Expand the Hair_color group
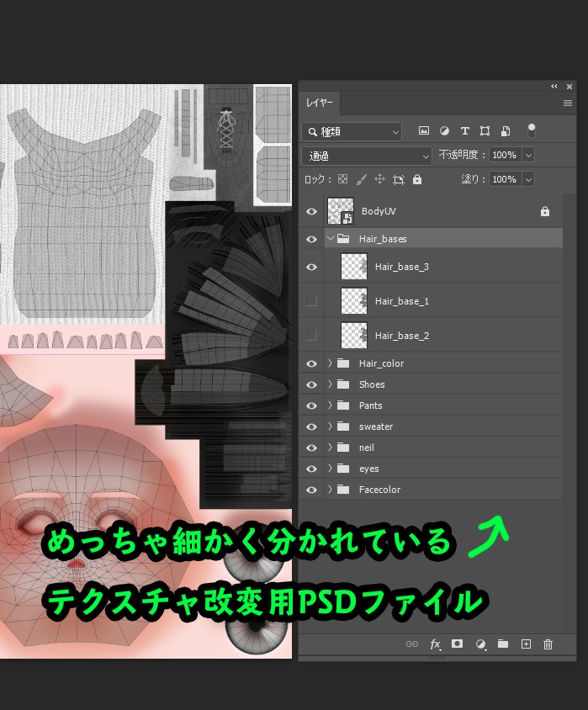This screenshot has height=710, width=588. (330, 363)
